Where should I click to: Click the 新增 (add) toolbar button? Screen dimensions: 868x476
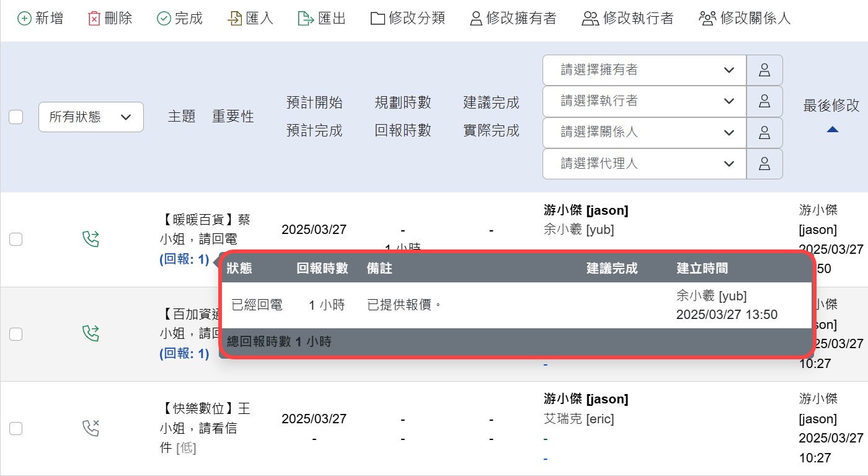[40, 19]
